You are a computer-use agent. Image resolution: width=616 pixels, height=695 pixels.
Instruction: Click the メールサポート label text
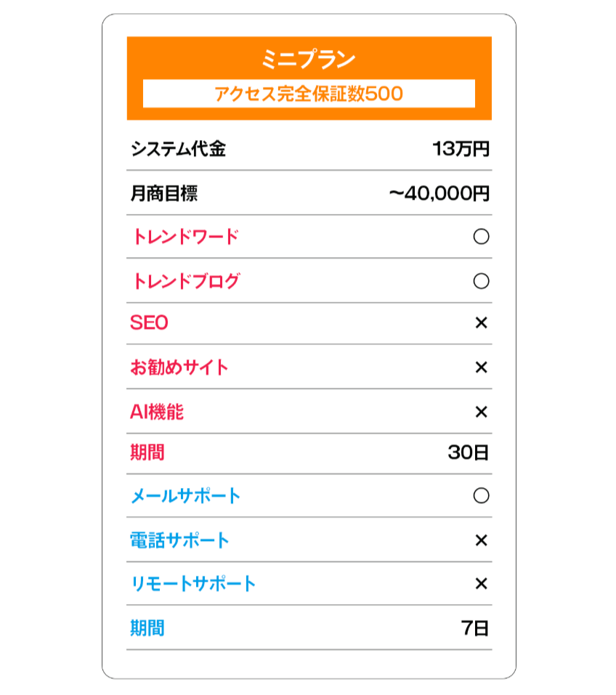click(185, 495)
